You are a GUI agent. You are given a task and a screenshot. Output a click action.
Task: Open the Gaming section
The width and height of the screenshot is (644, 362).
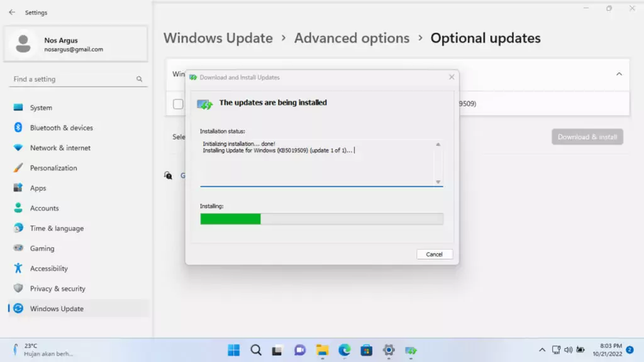(x=79, y=248)
